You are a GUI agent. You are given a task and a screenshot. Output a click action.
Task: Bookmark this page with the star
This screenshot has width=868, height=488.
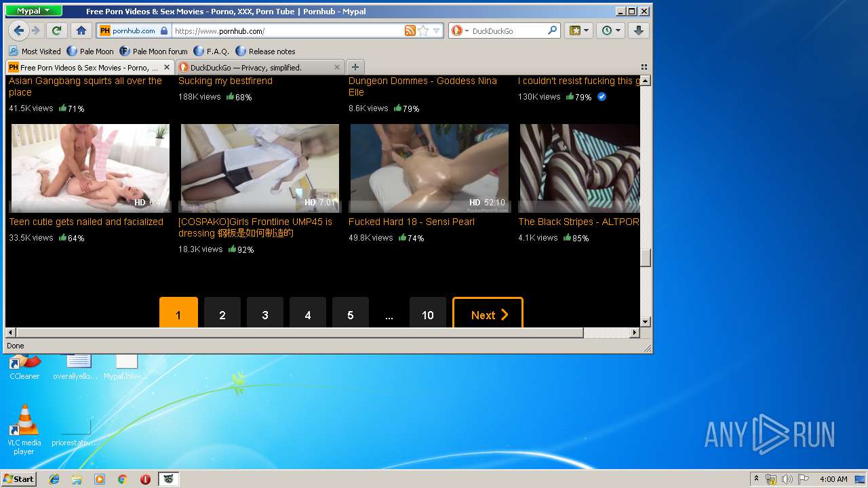[423, 30]
